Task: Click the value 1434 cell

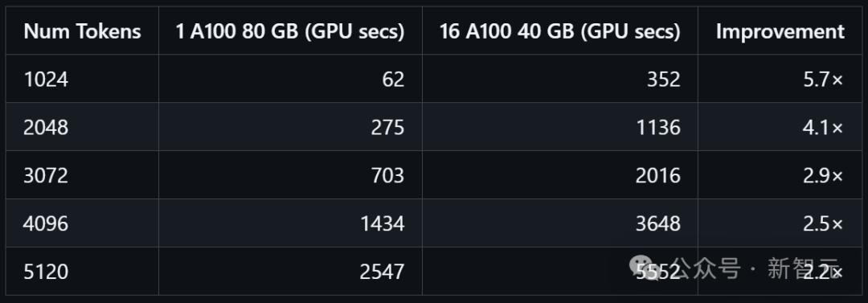Action: pos(290,223)
